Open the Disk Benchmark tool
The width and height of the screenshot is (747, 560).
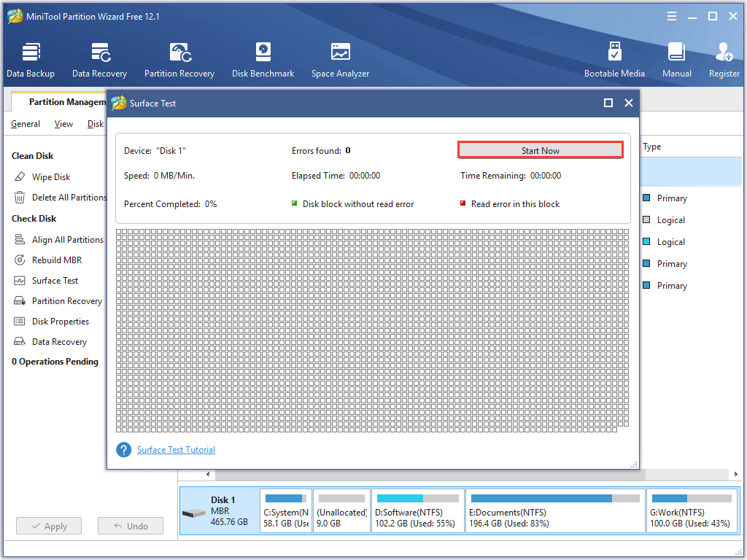tap(263, 60)
